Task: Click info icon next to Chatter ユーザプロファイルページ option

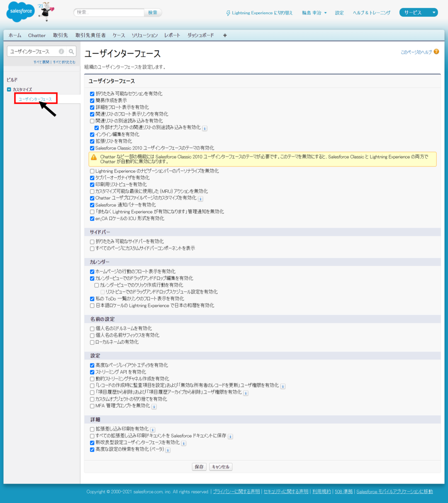Action: coord(201,199)
